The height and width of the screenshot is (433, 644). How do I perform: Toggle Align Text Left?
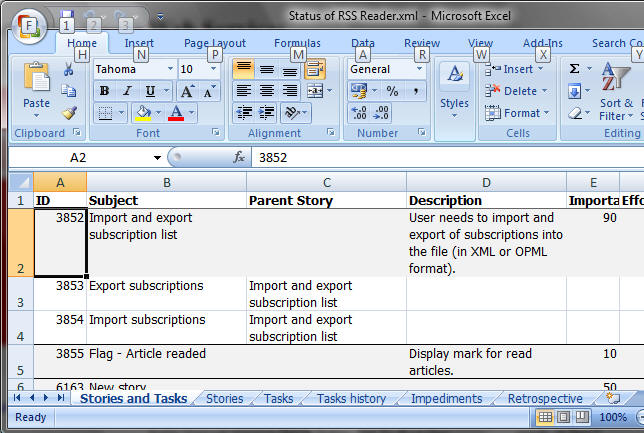[244, 91]
